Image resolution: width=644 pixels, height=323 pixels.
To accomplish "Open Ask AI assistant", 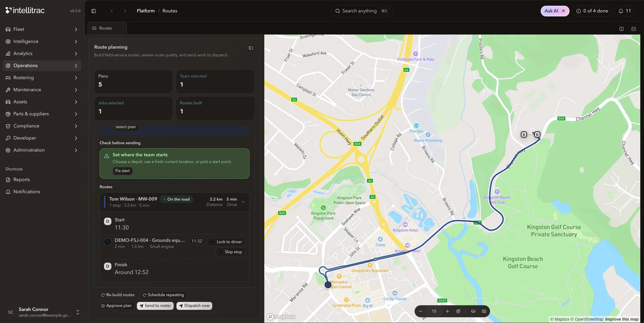I will [555, 11].
